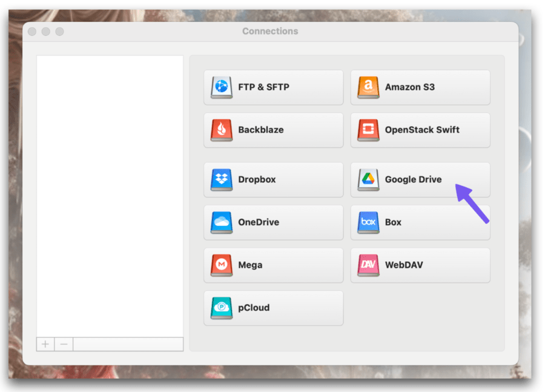
Task: Select the Backblaze flame icon
Action: click(220, 130)
